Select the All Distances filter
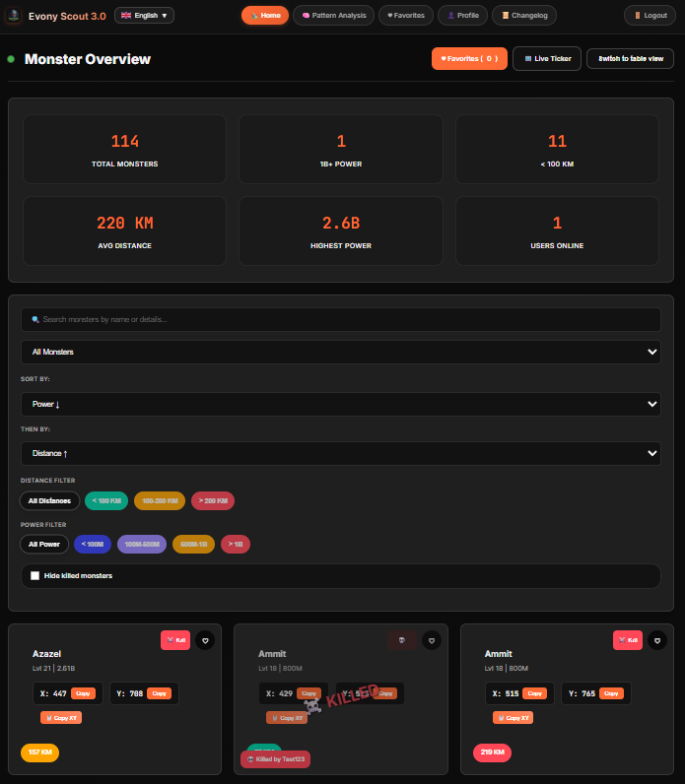The image size is (685, 784). click(49, 501)
